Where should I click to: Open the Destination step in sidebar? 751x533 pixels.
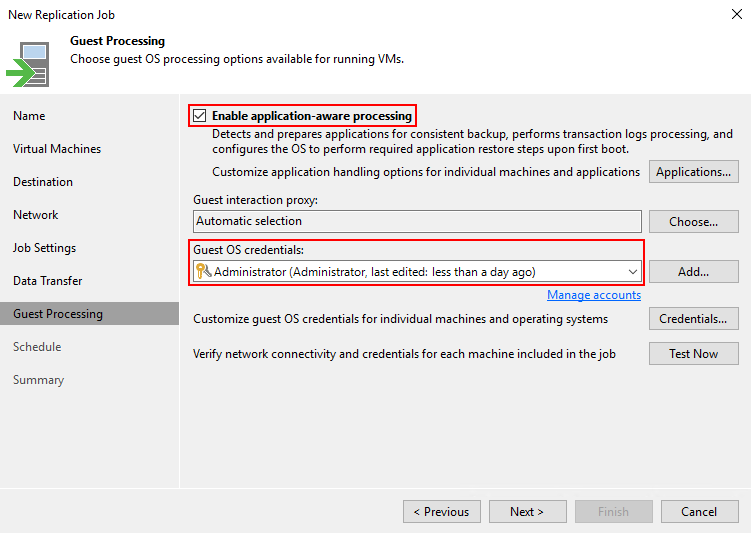click(x=43, y=182)
